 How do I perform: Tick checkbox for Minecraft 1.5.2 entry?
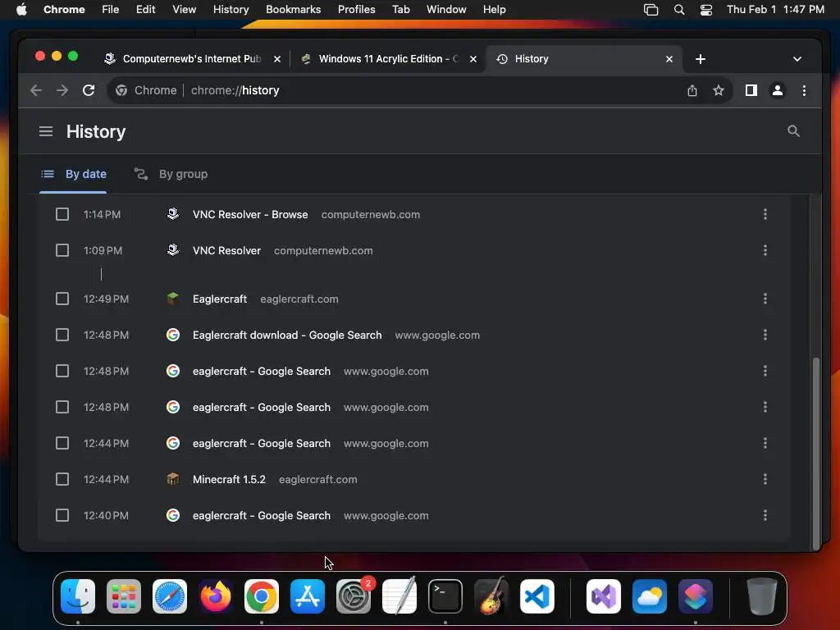[x=62, y=479]
